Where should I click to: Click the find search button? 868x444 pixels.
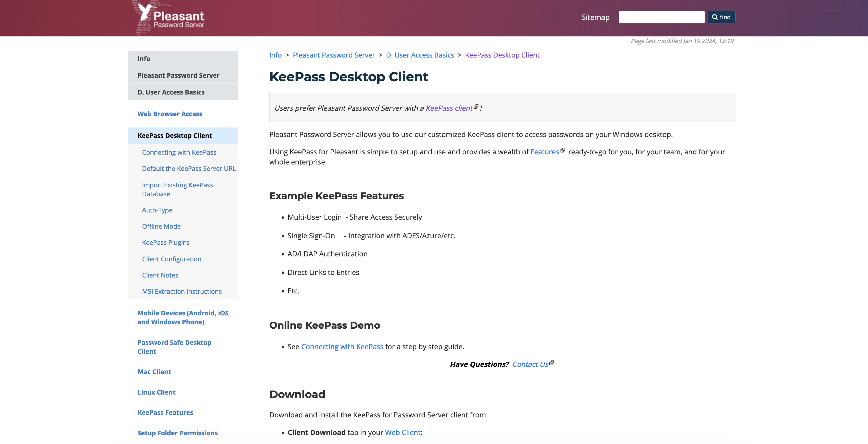point(721,17)
